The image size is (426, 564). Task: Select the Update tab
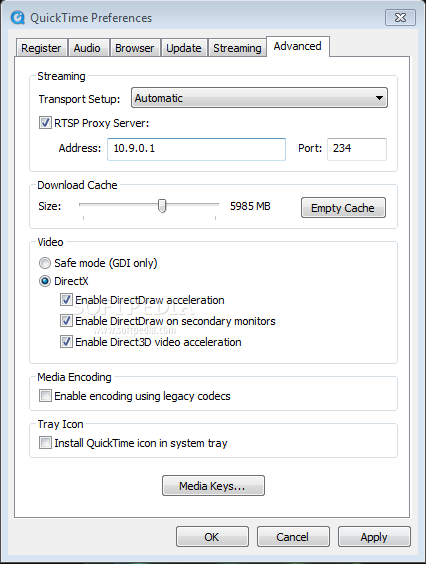[x=183, y=48]
